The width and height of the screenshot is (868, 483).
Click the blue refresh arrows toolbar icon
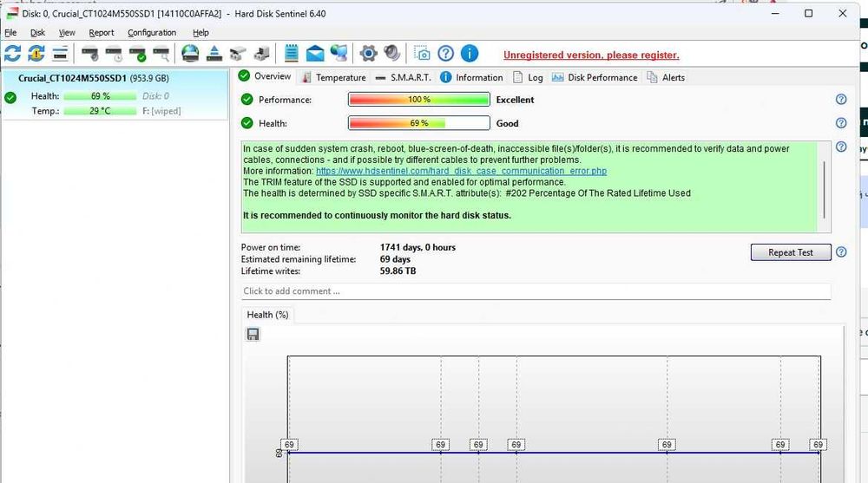click(x=13, y=54)
